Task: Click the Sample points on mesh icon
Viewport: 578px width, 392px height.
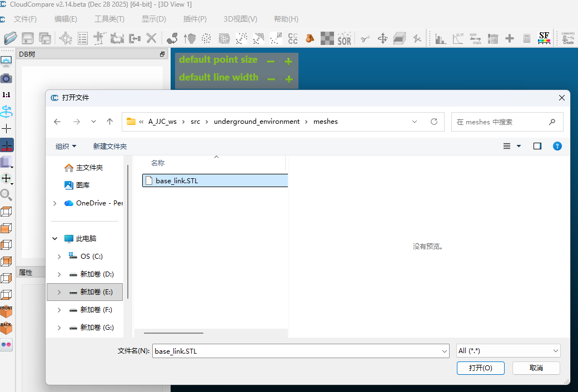Action: coord(224,38)
